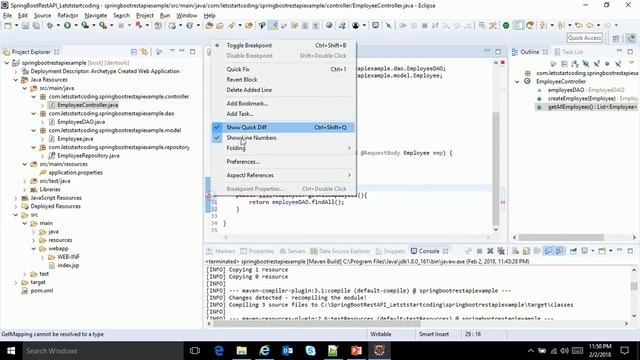Open PowerPoint from the taskbar
This screenshot has width=640, height=360.
356,351
